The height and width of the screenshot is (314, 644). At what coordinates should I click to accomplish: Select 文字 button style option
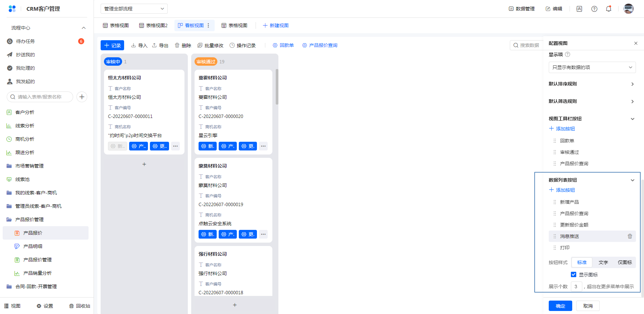point(603,262)
